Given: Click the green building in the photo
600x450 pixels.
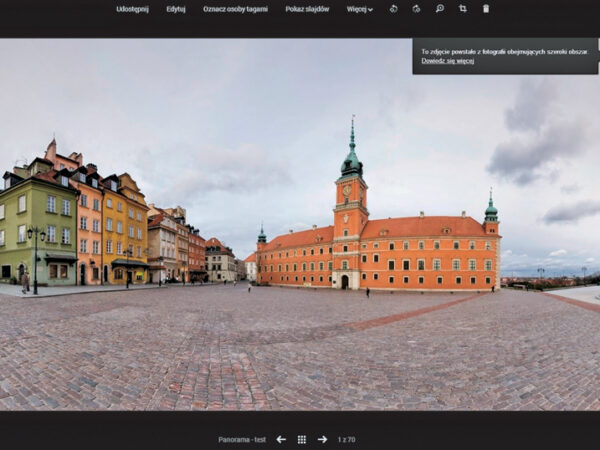Looking at the screenshot, I should coord(38,225).
